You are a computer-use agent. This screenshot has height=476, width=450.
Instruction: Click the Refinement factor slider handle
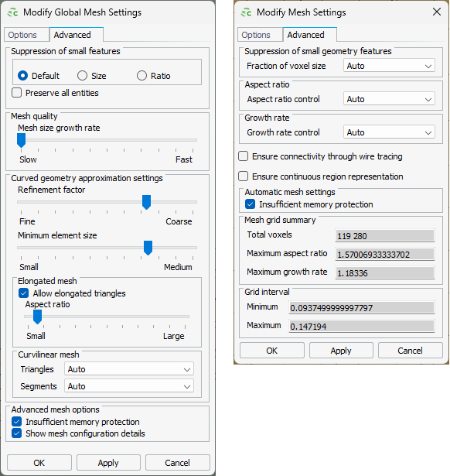click(146, 203)
